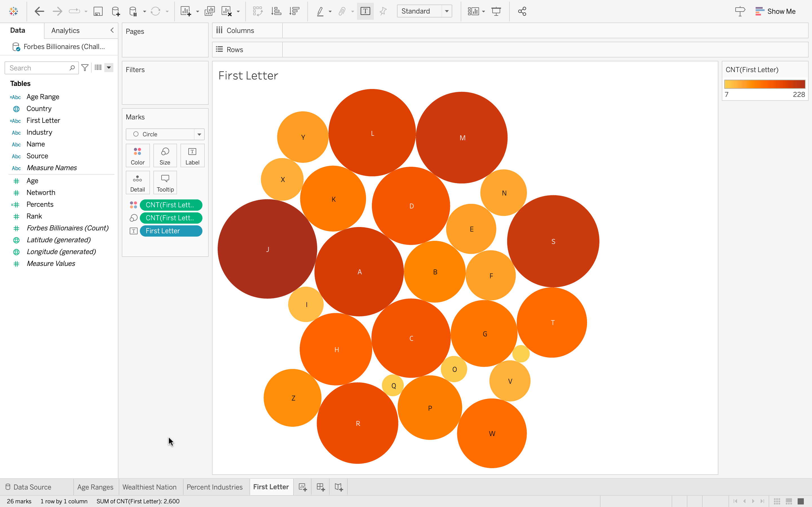Open the Circle mark type dropdown
Image resolution: width=812 pixels, height=507 pixels.
click(x=165, y=134)
